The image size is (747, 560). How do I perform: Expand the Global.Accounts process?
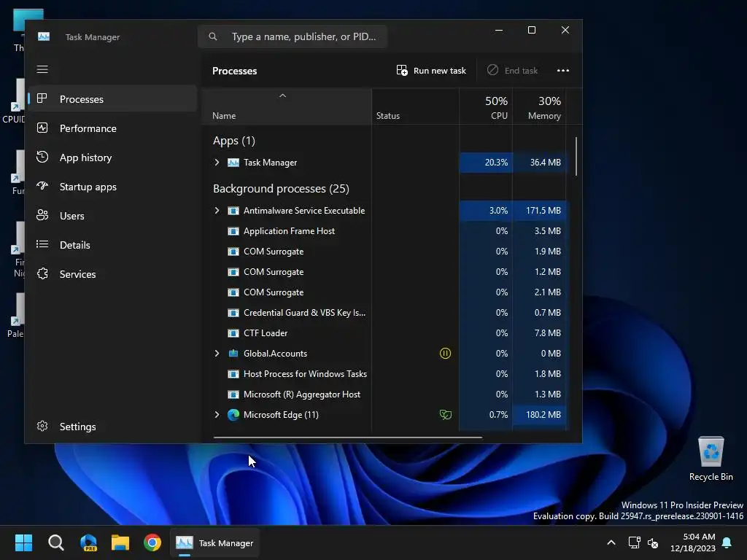[217, 354]
